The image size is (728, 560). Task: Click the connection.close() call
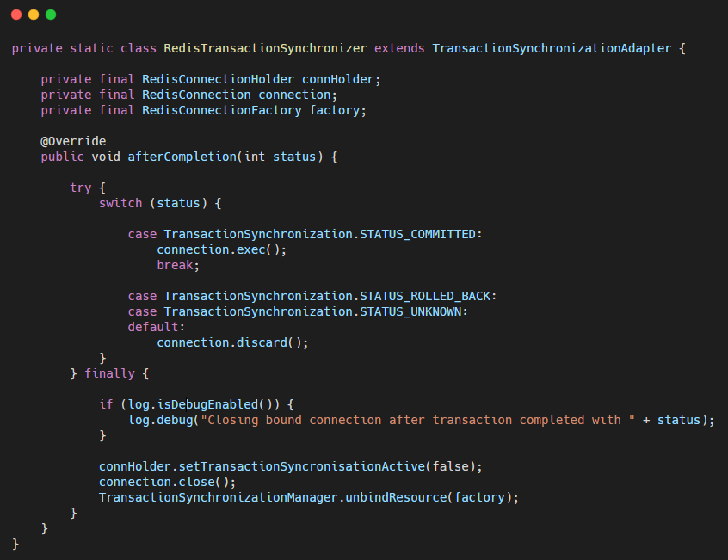click(x=167, y=482)
